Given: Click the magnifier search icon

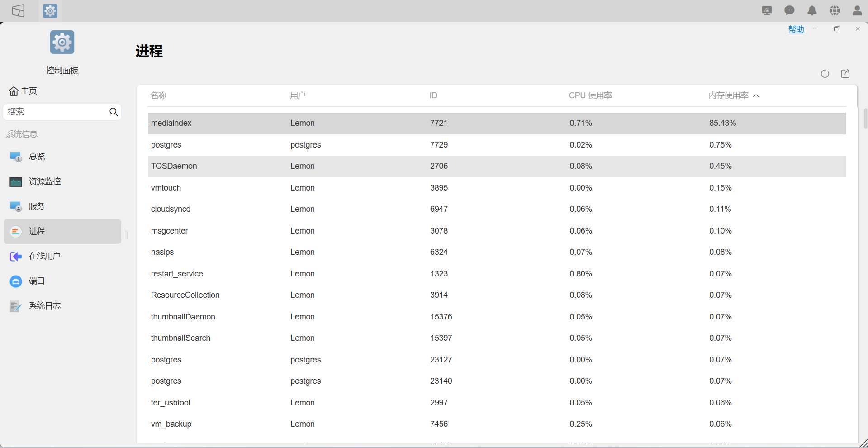Looking at the screenshot, I should click(114, 112).
